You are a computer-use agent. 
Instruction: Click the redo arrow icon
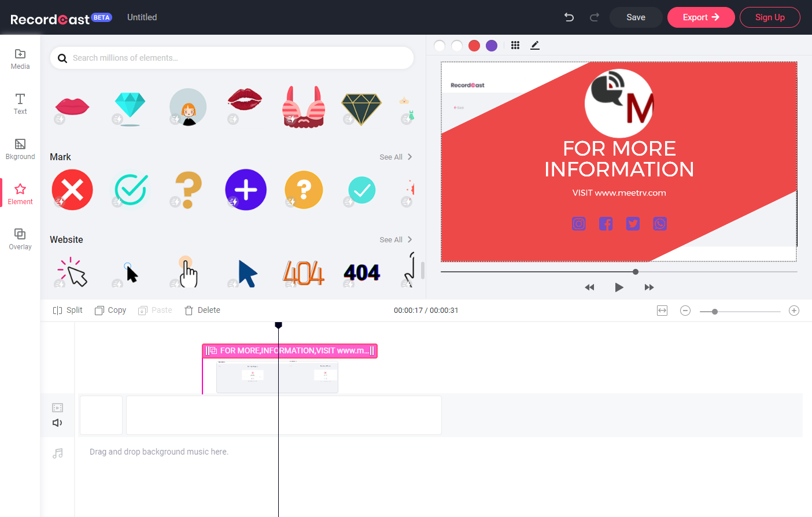[594, 17]
